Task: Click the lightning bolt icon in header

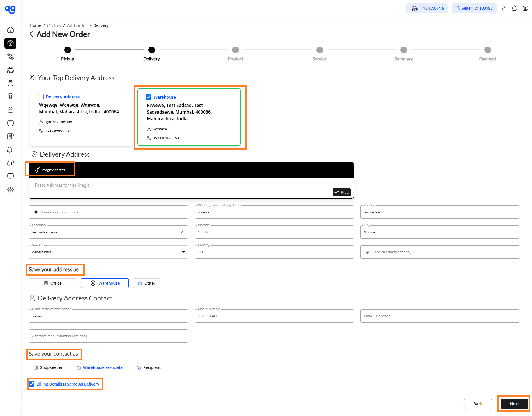Action: [x=503, y=8]
